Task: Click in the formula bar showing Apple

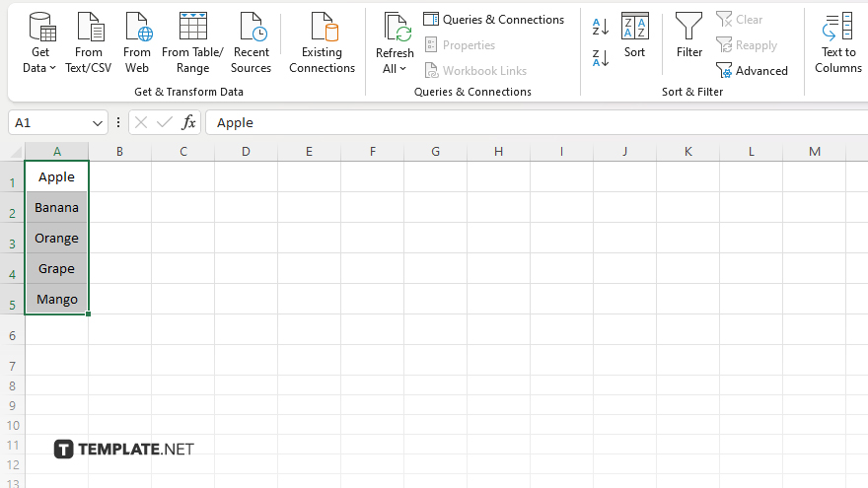Action: coord(533,122)
